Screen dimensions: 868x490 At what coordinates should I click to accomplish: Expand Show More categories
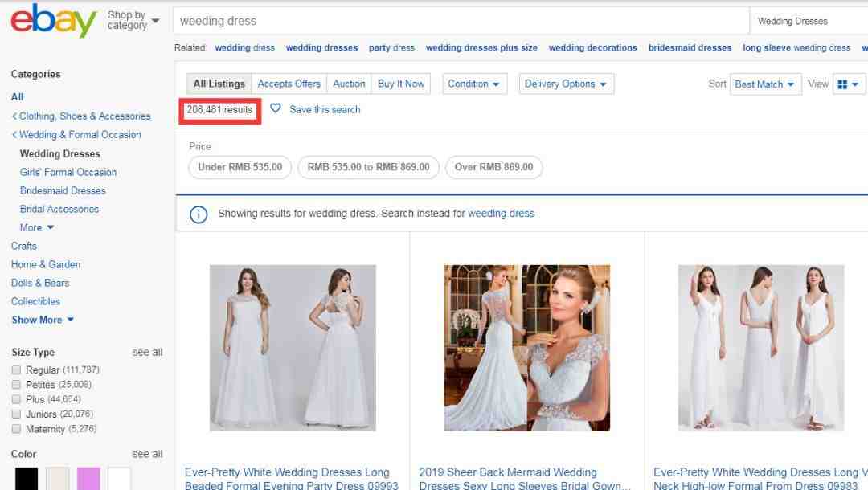tap(43, 320)
